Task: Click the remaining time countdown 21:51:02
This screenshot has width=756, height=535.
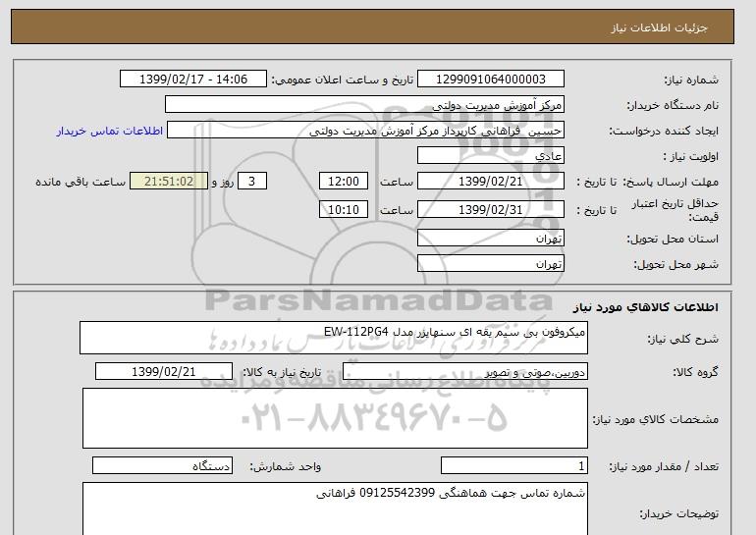Action: [x=169, y=182]
